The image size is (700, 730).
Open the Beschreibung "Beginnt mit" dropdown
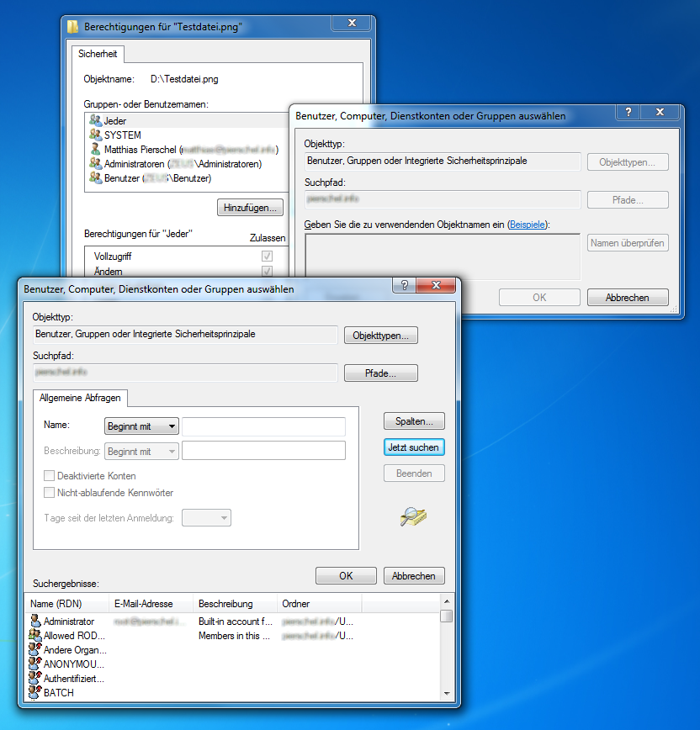tap(141, 451)
